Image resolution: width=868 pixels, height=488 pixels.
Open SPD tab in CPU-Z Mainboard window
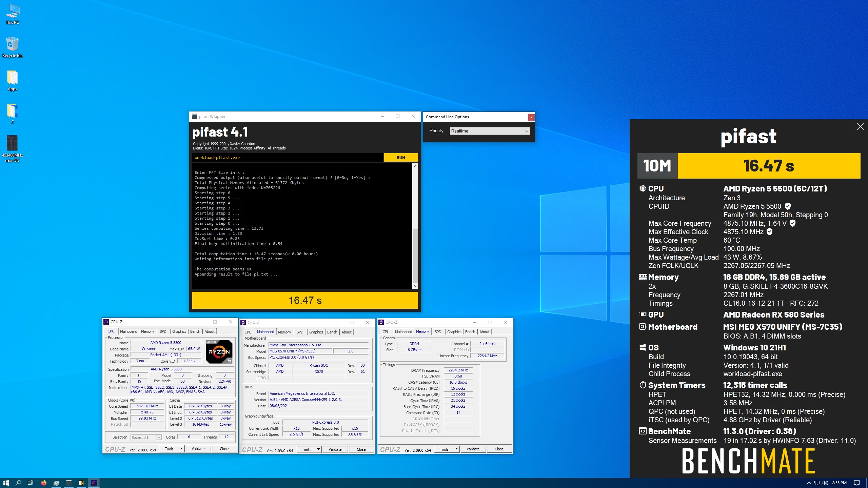click(300, 332)
